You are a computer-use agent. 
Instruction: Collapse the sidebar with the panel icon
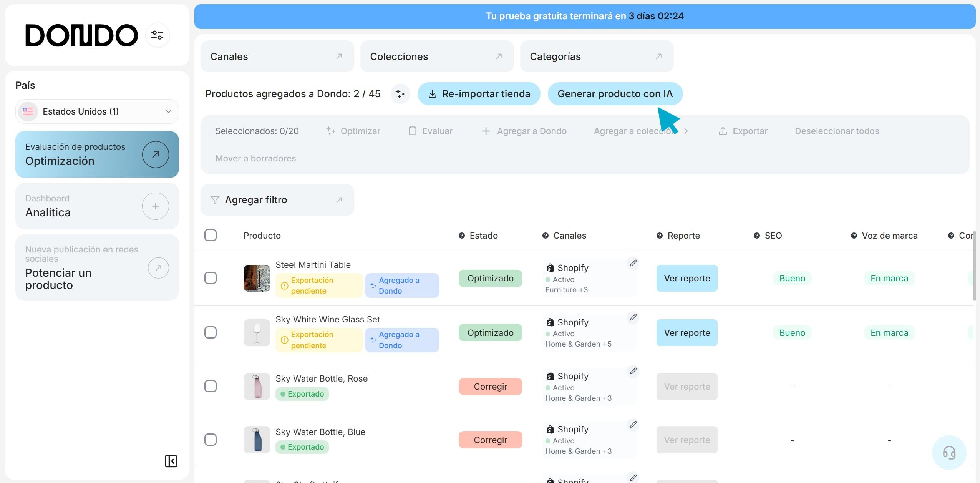point(171,461)
